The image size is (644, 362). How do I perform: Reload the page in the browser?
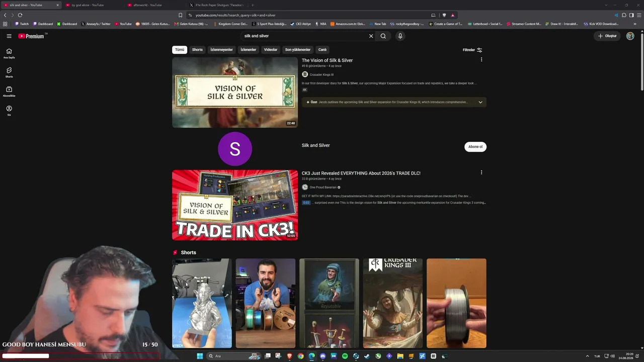coord(20,15)
